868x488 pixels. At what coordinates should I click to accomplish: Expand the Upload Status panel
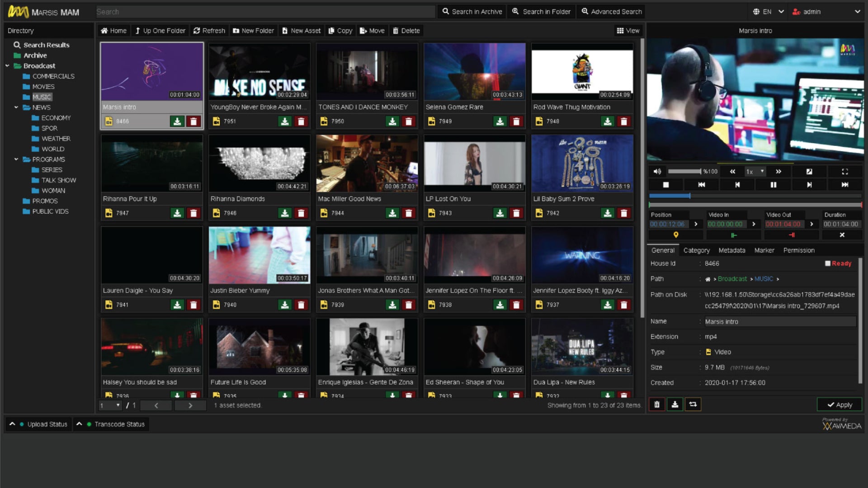click(x=38, y=424)
